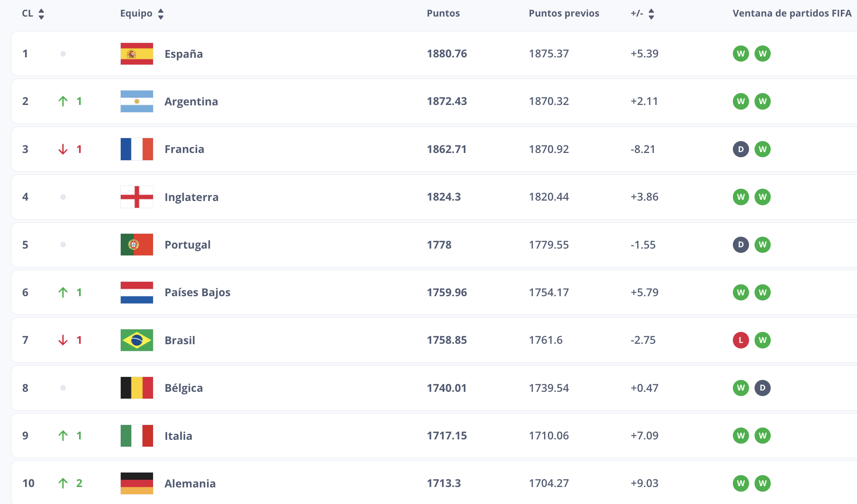Click the Ventana de partidos FIFA header

(792, 14)
